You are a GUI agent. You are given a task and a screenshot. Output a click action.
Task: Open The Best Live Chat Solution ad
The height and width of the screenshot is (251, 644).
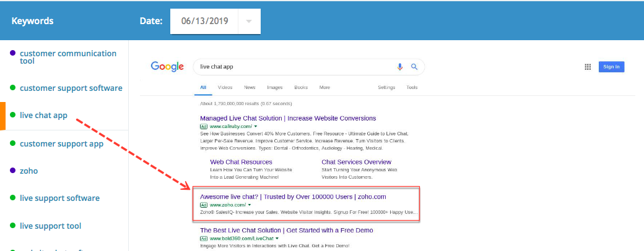(x=287, y=231)
